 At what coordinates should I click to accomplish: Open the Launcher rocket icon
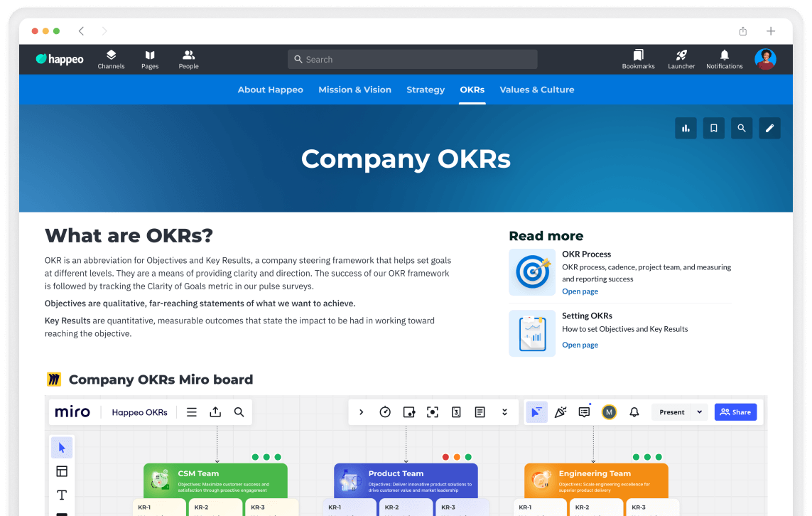pyautogui.click(x=681, y=60)
